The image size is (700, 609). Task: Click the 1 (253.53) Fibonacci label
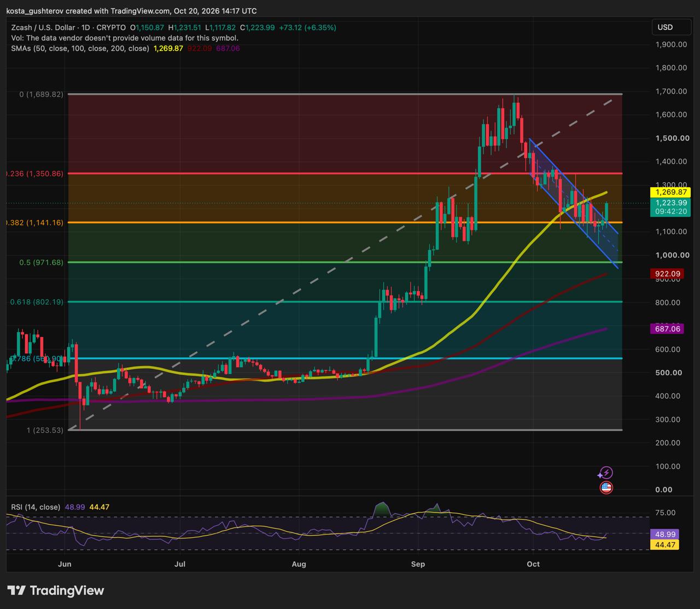[45, 430]
